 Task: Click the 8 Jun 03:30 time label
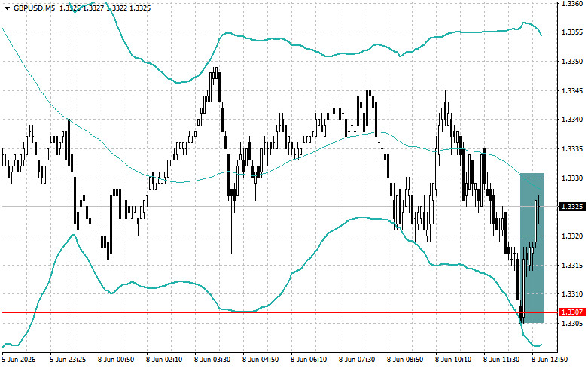tap(212, 360)
